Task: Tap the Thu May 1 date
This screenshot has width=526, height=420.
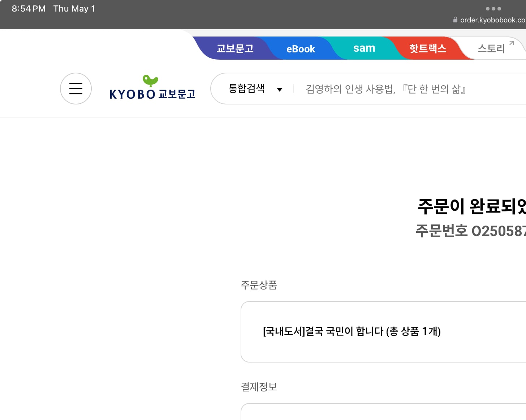Action: [74, 9]
